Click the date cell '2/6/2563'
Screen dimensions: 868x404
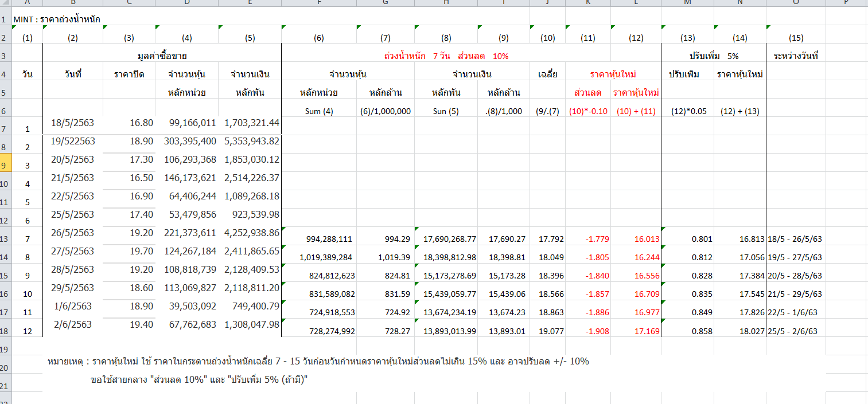[73, 324]
